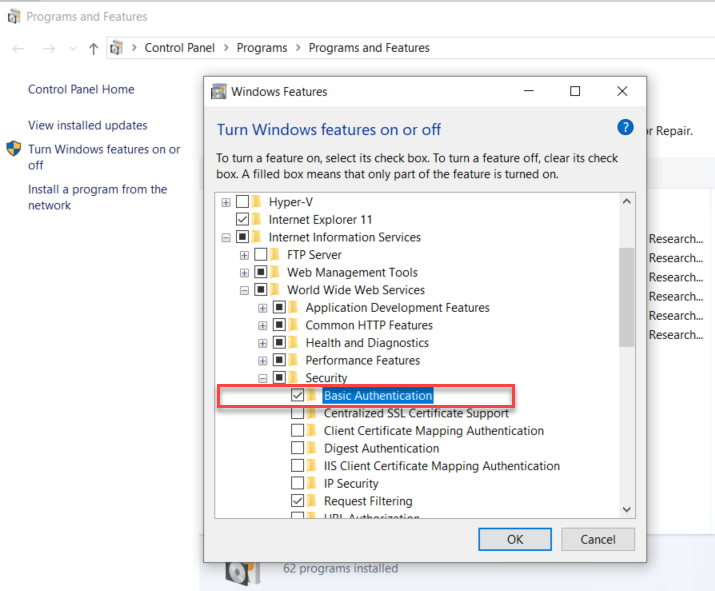715x591 pixels.
Task: Collapse the Security node
Action: point(263,378)
